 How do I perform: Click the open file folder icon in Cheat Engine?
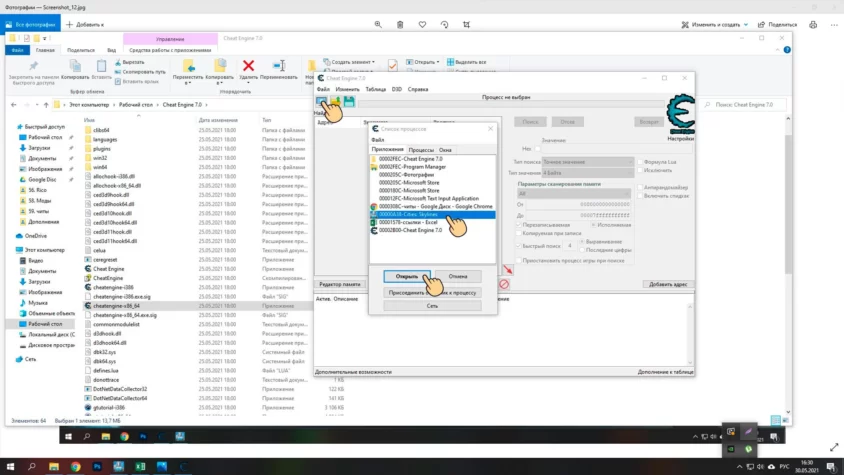coord(335,101)
